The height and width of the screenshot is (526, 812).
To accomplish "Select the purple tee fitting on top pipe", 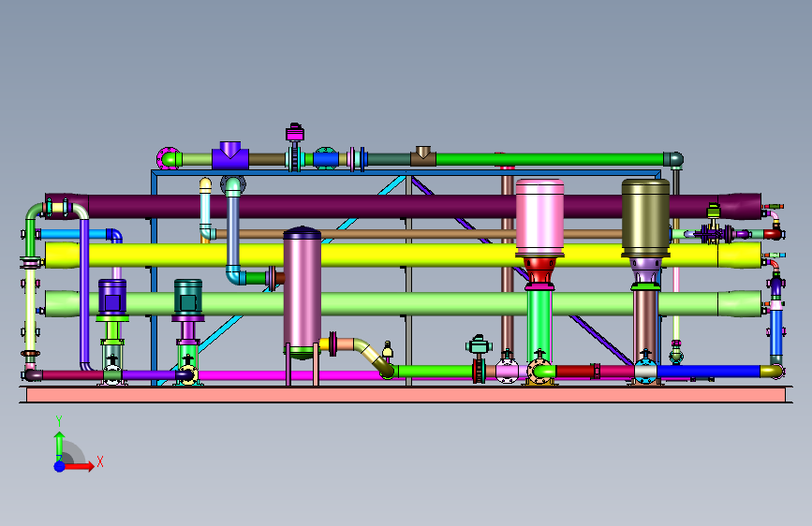I will (230, 155).
